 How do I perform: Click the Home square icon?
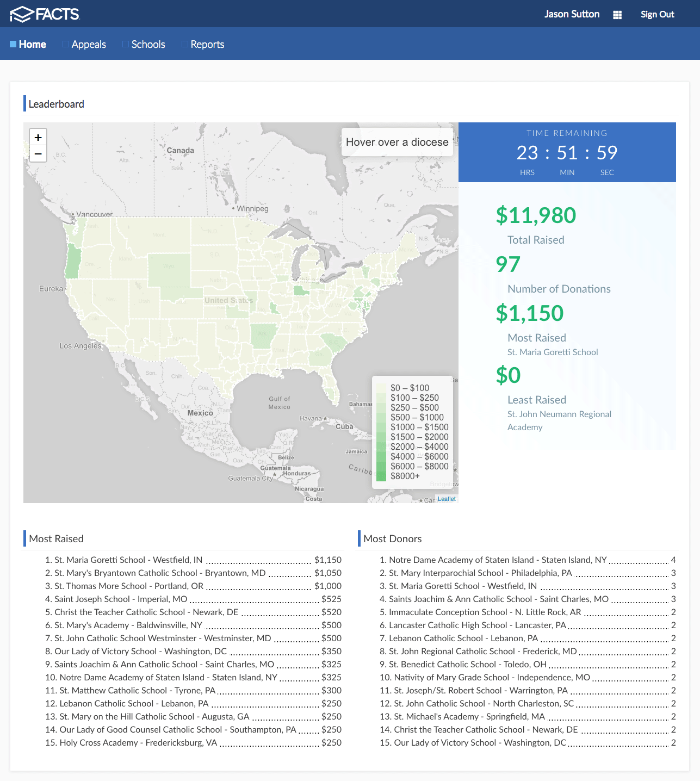tap(13, 44)
